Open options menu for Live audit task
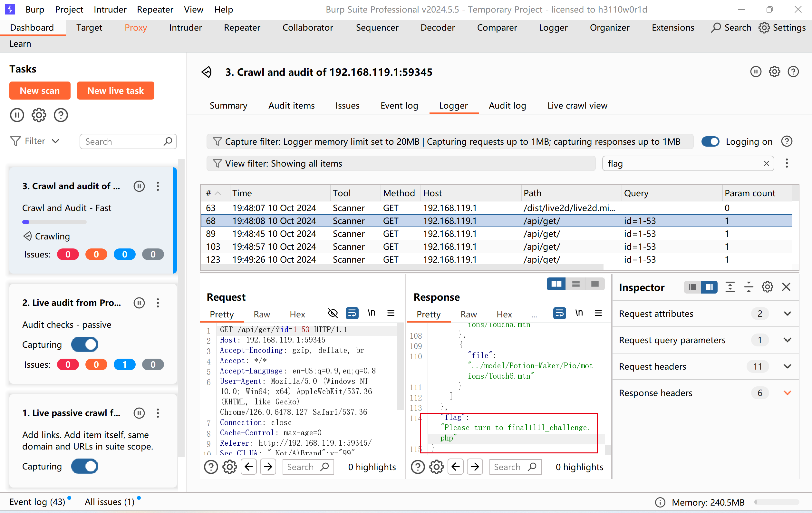This screenshot has height=513, width=812. click(158, 303)
